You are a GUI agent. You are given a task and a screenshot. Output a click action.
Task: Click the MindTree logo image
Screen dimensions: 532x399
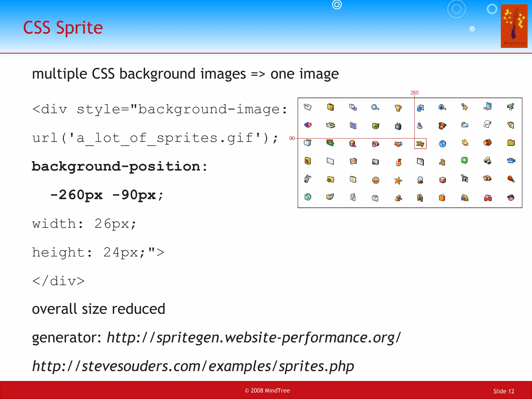tap(514, 26)
